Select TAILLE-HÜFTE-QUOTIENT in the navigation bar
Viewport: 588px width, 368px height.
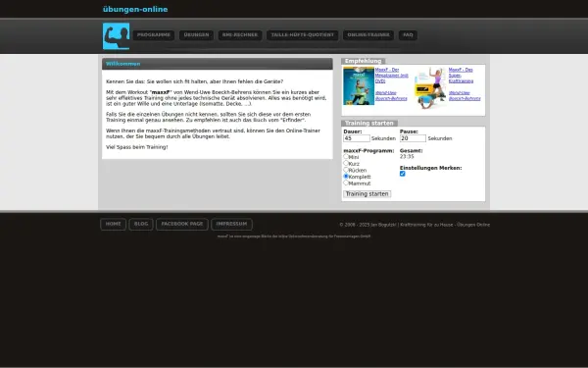(x=302, y=35)
